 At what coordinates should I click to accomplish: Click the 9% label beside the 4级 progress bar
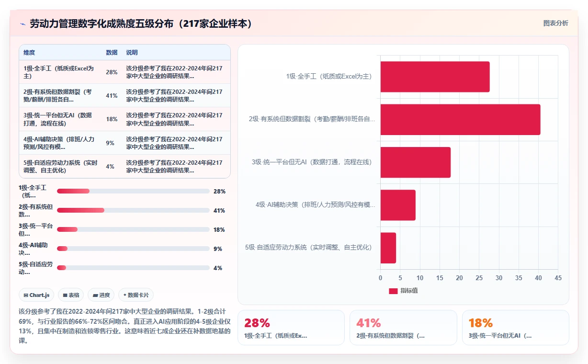[x=218, y=249]
